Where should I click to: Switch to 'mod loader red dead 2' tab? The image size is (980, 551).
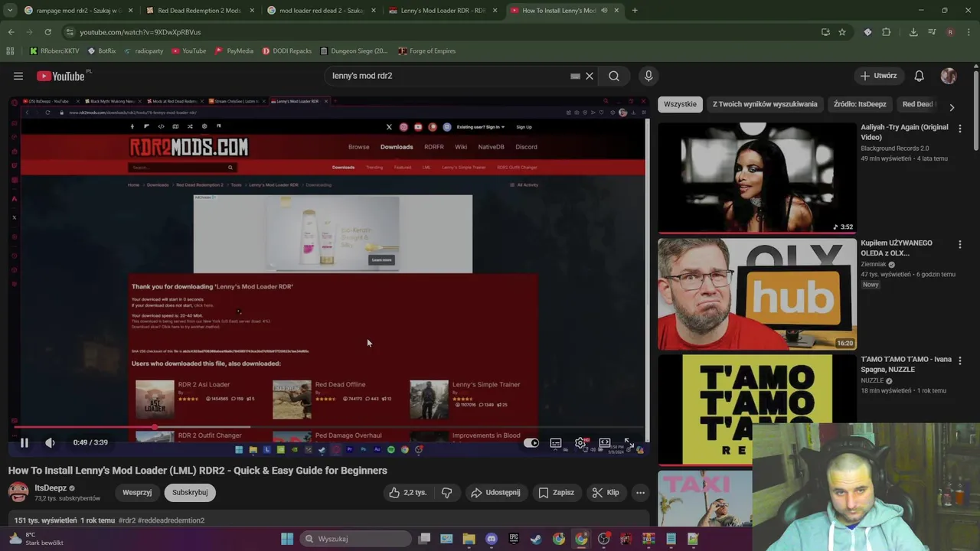tap(322, 11)
